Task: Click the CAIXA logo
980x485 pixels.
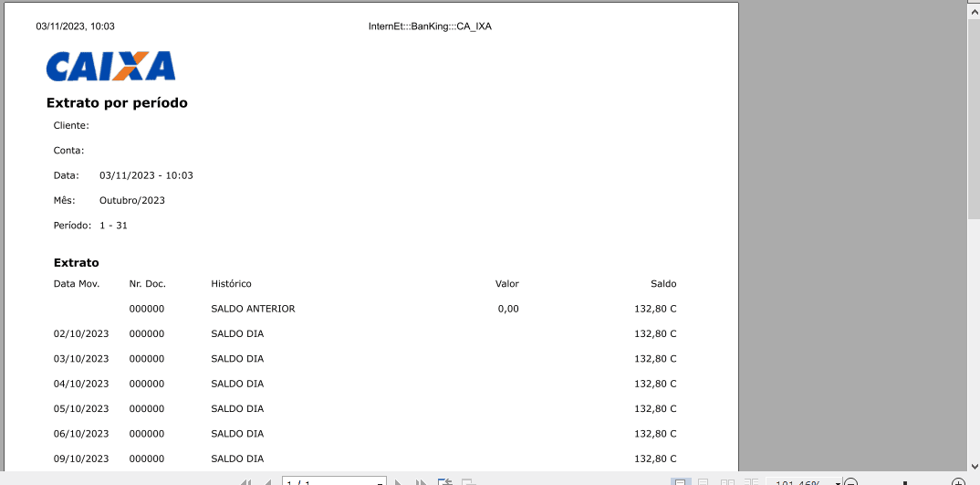Action: [110, 67]
